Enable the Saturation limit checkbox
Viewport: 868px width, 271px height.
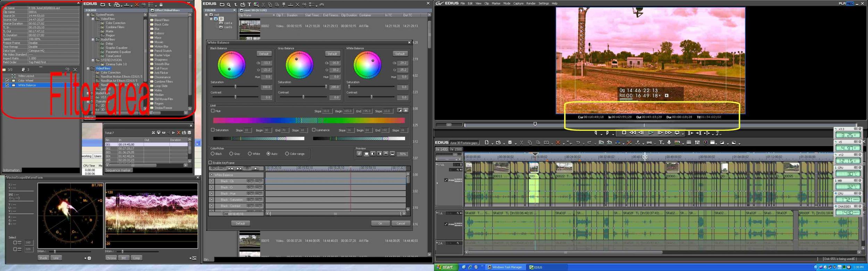[212, 130]
